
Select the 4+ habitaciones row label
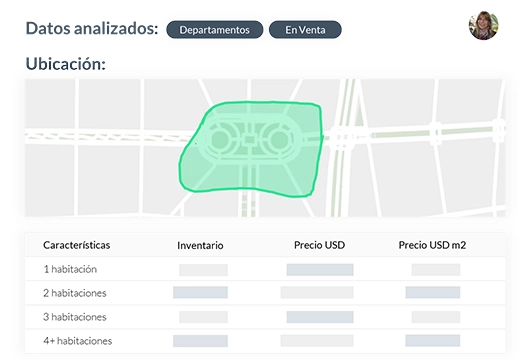77,341
